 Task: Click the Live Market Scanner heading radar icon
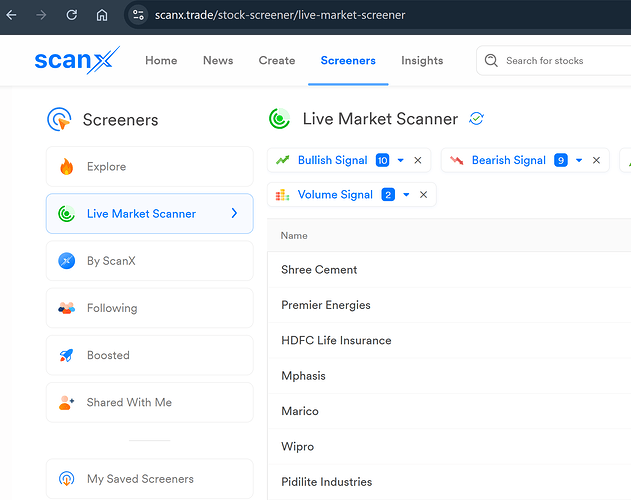(279, 118)
